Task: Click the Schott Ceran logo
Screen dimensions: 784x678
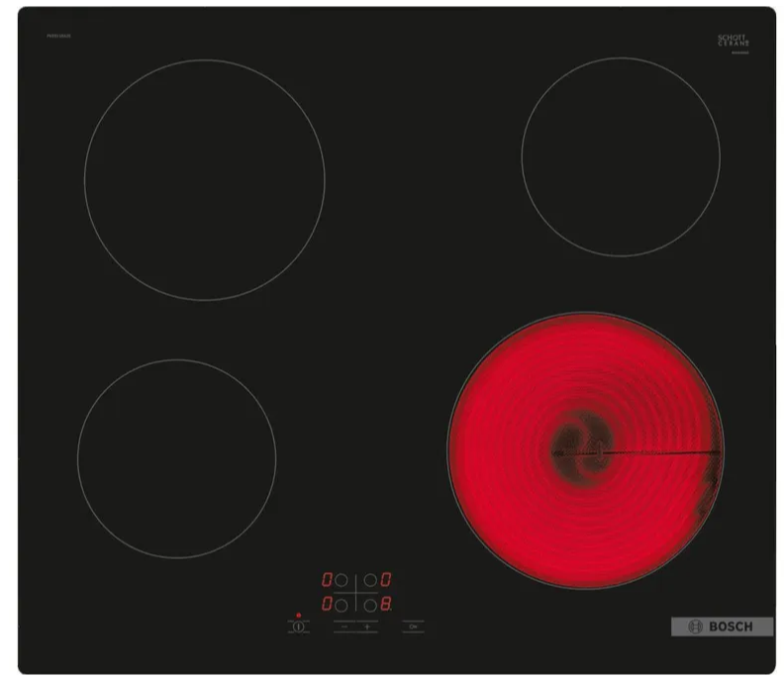Action: point(734,42)
